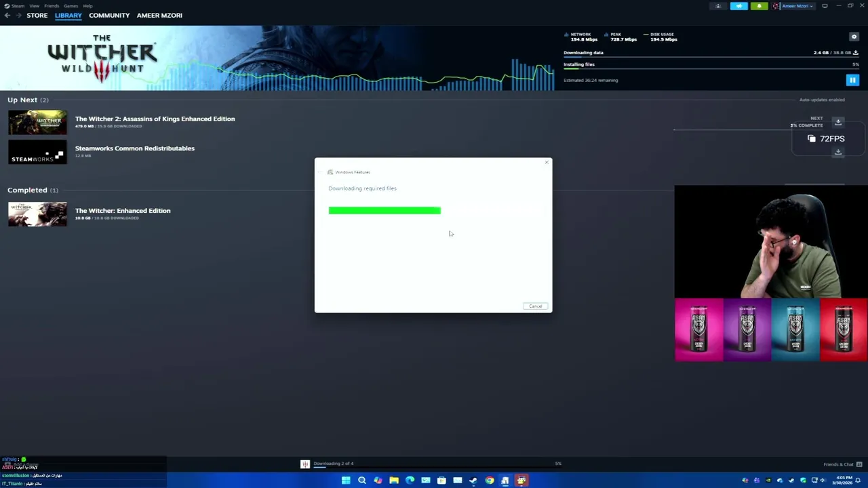Cancel the Windows Features download dialog
Viewport: 868px width, 488px height.
[535, 306]
